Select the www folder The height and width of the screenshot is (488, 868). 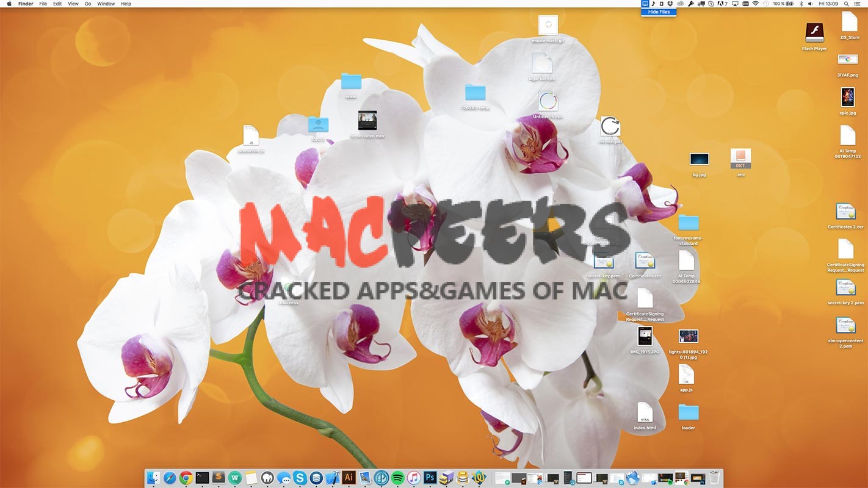(x=351, y=81)
